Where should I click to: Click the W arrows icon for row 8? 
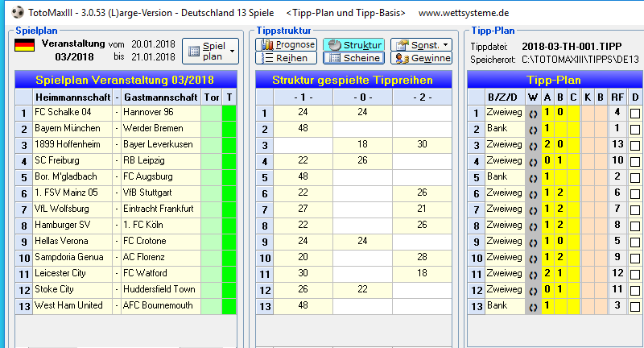point(533,226)
